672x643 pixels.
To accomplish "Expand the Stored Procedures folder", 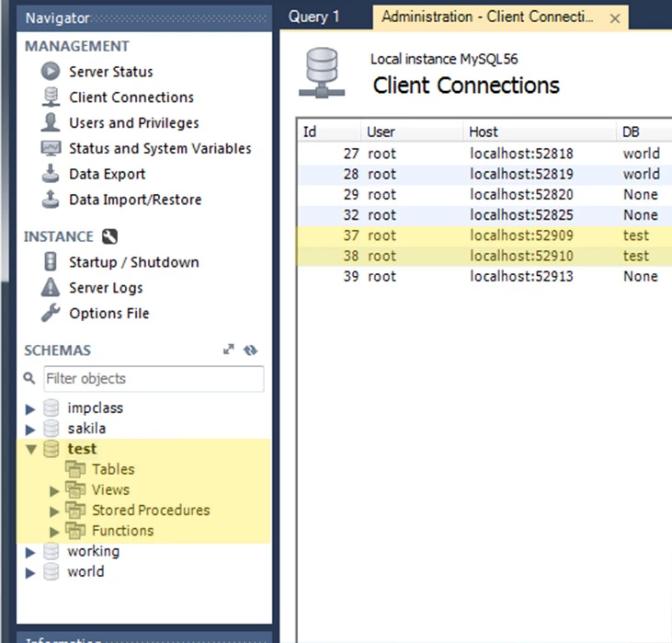I will [54, 511].
